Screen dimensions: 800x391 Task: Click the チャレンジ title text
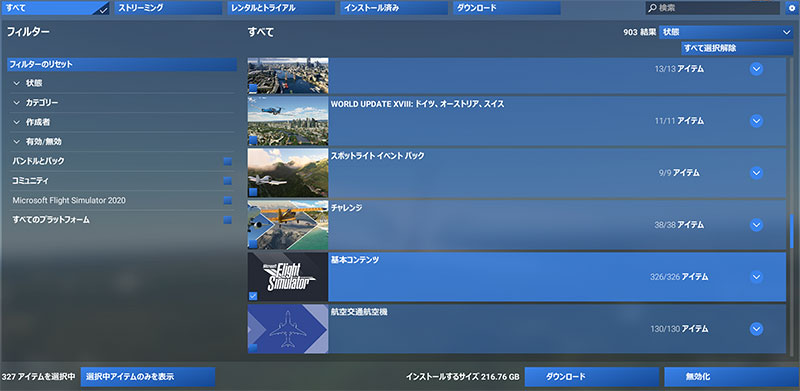[346, 208]
